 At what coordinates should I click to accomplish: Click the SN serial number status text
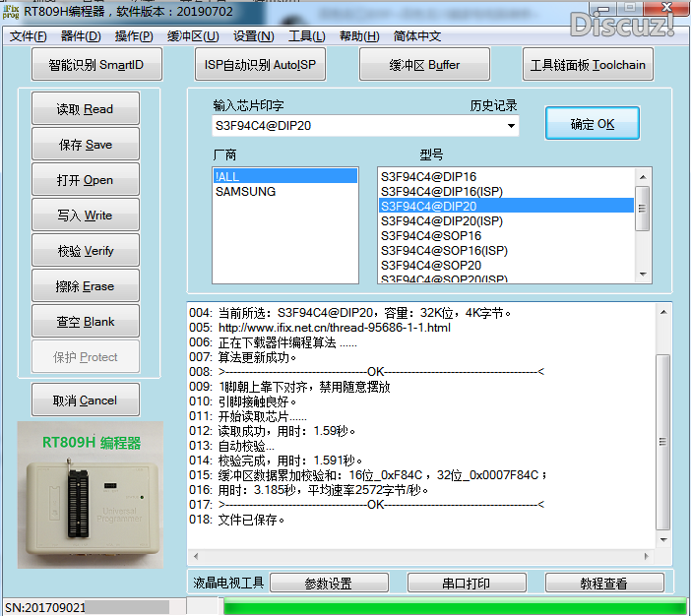pos(45,607)
